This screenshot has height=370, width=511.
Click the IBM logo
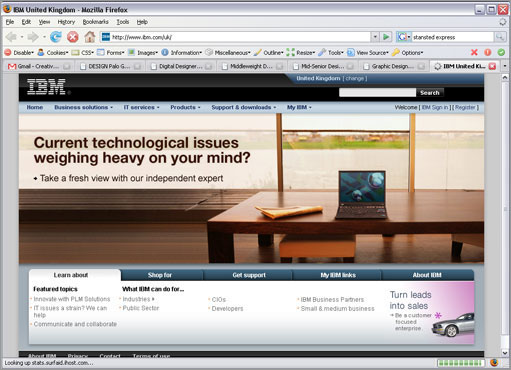click(46, 87)
